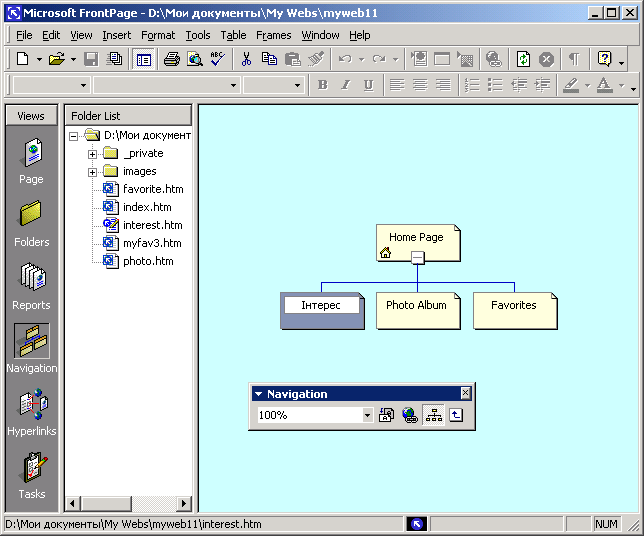Open the 100% zoom dropdown
The width and height of the screenshot is (644, 536).
pyautogui.click(x=367, y=415)
